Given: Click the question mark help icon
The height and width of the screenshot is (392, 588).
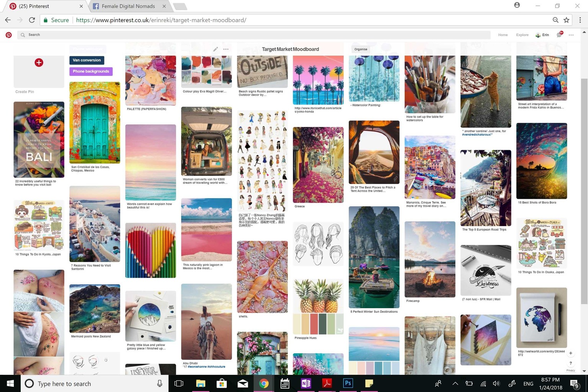Looking at the screenshot, I should tap(570, 363).
